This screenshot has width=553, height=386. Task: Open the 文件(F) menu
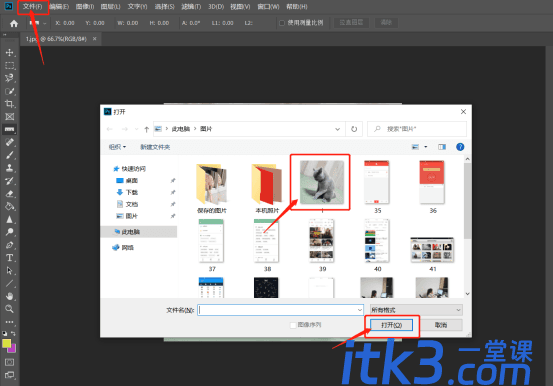coord(32,7)
